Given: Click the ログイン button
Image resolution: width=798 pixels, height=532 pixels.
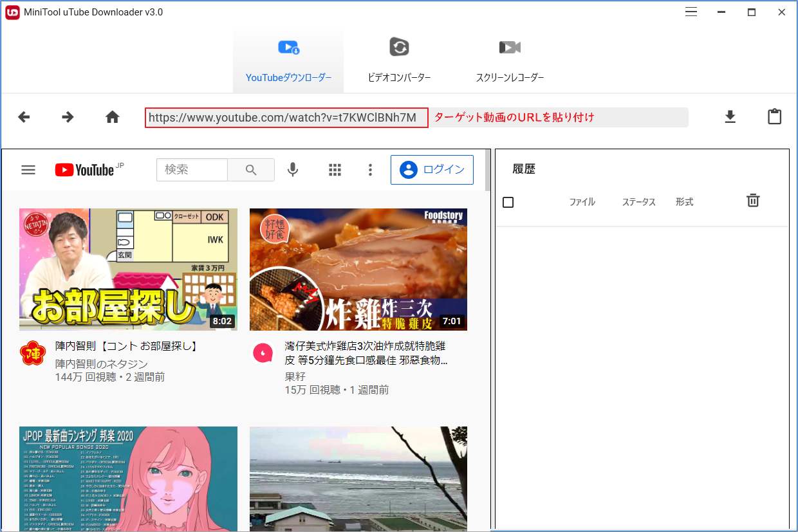Looking at the screenshot, I should [x=432, y=170].
